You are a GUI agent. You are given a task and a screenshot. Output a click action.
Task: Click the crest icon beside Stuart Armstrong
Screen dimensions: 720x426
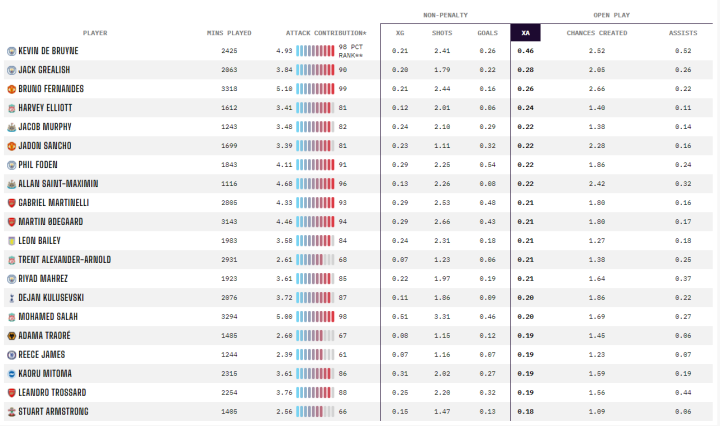11,411
